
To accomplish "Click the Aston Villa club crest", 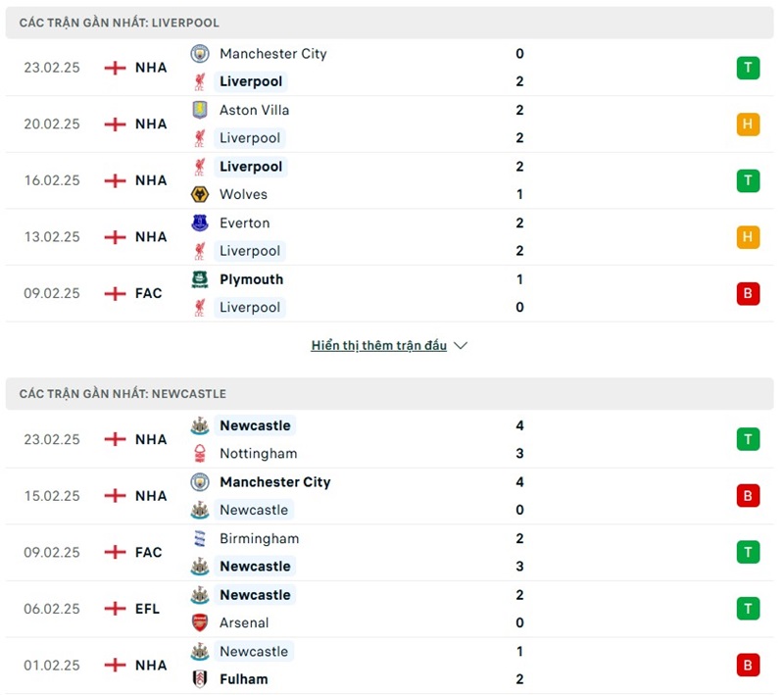I will pos(200,110).
